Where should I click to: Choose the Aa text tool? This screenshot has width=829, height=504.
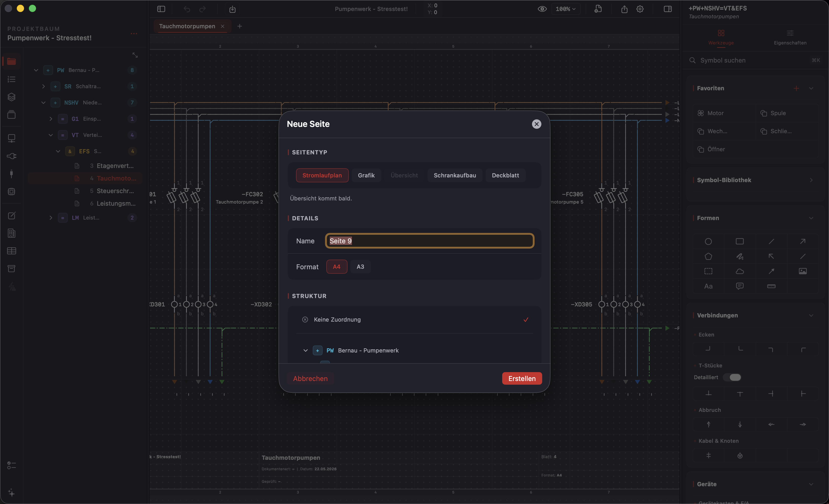coord(708,286)
